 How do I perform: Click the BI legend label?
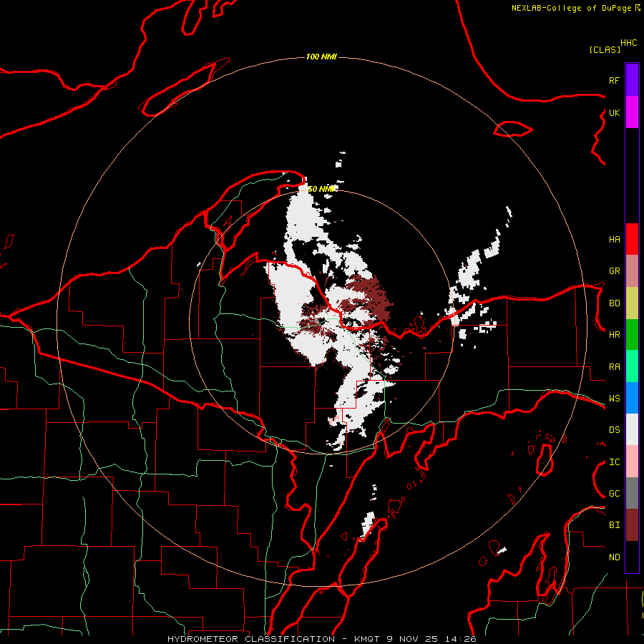614,525
